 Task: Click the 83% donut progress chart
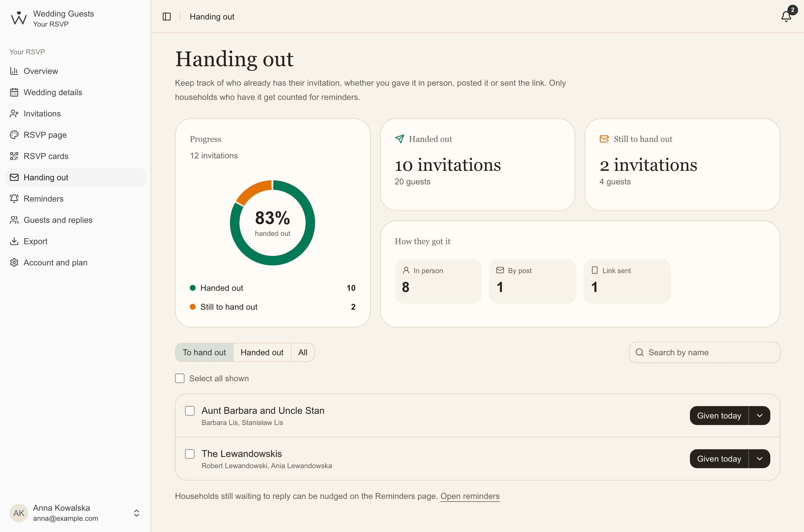pyautogui.click(x=273, y=223)
